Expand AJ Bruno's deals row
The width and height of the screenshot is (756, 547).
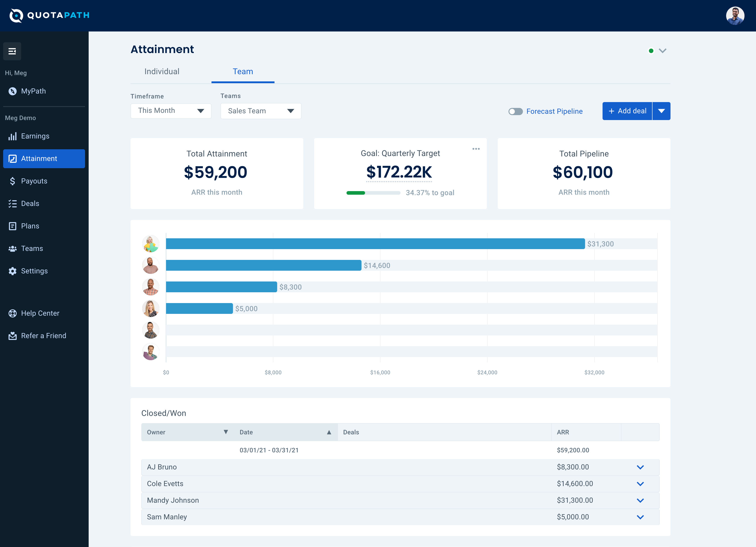(x=640, y=467)
